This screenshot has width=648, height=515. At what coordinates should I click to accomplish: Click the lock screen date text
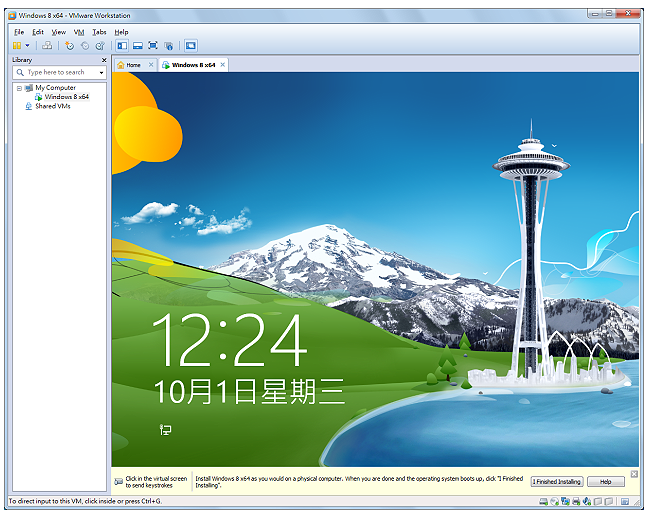click(x=249, y=391)
